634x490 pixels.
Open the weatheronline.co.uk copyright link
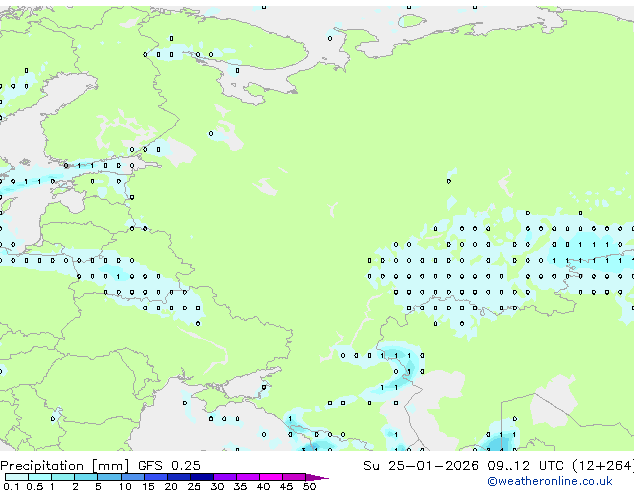pos(550,481)
